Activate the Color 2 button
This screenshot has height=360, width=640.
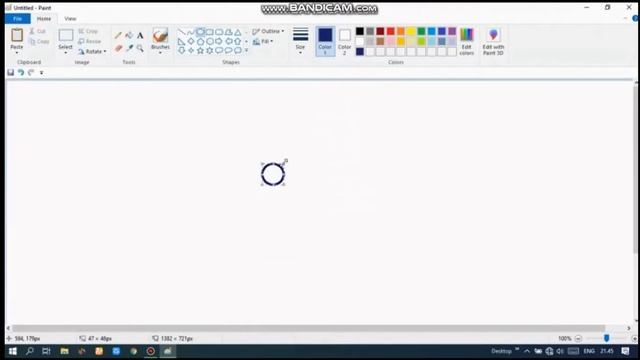(x=344, y=42)
